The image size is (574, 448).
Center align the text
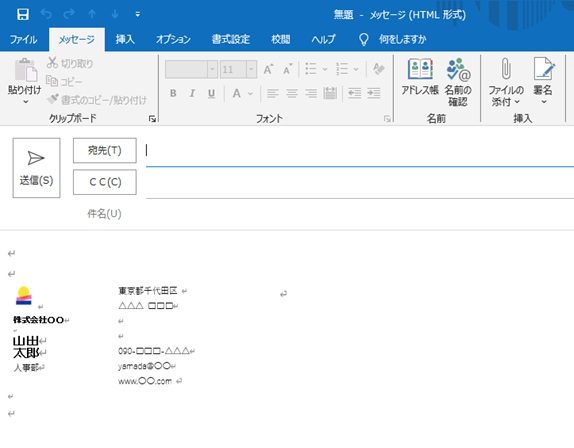pos(292,94)
